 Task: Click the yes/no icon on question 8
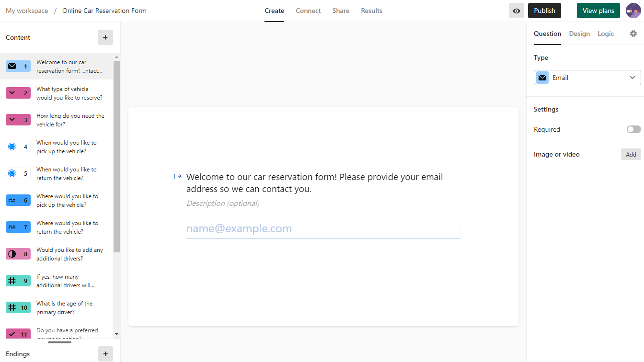click(12, 254)
